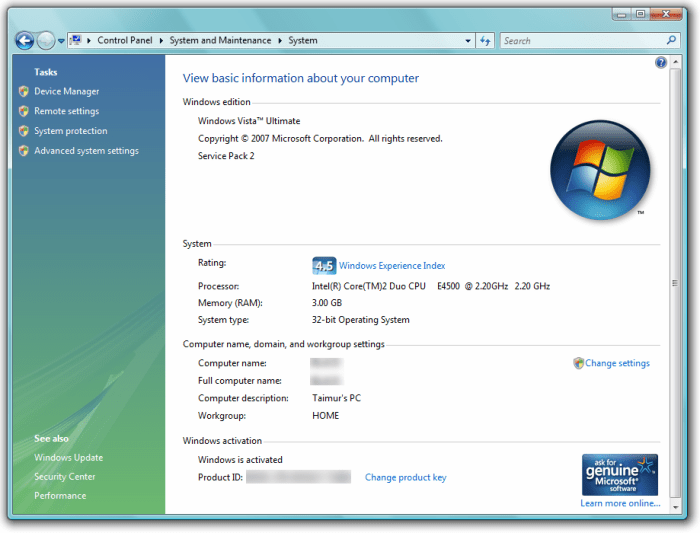Select System and Maintenance breadcrumb
This screenshot has width=700, height=533.
point(220,41)
